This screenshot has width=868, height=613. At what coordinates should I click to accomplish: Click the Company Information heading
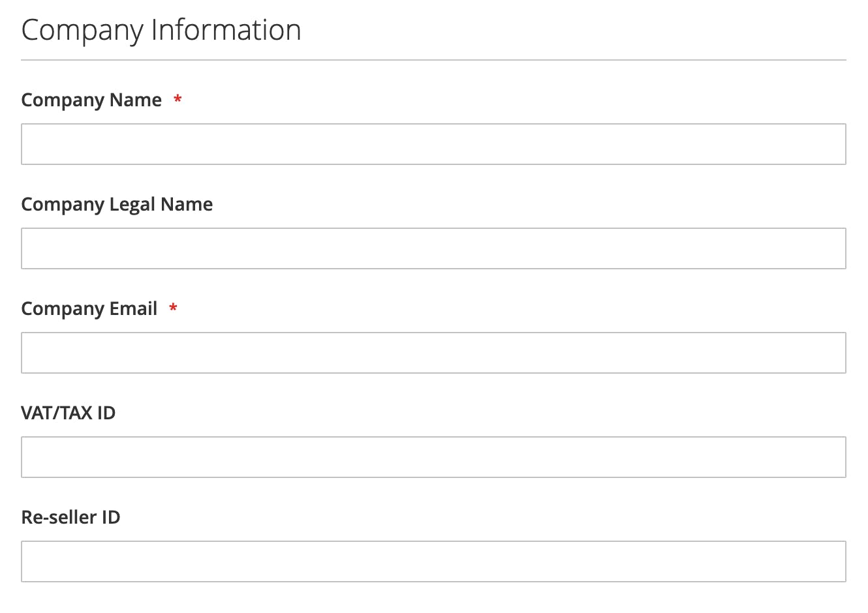161,31
